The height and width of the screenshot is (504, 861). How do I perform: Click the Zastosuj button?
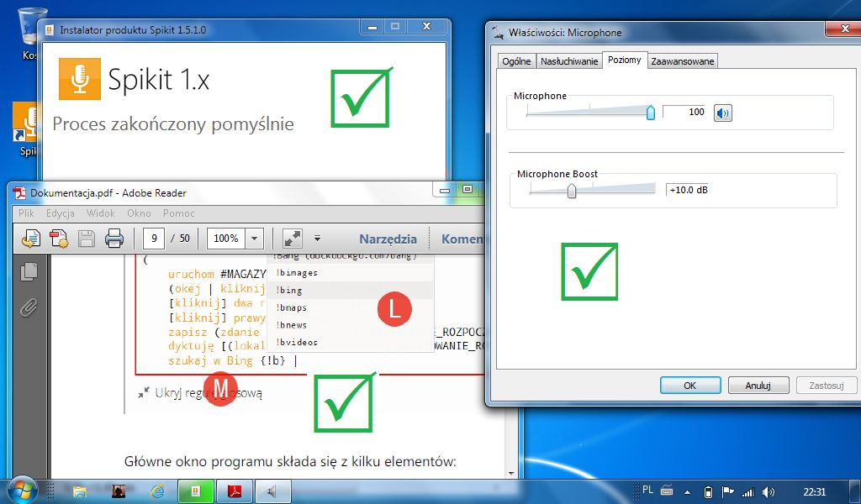tap(827, 385)
